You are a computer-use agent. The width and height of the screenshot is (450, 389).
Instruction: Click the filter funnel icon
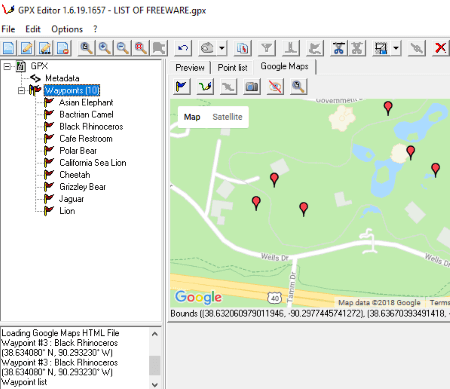[267, 48]
